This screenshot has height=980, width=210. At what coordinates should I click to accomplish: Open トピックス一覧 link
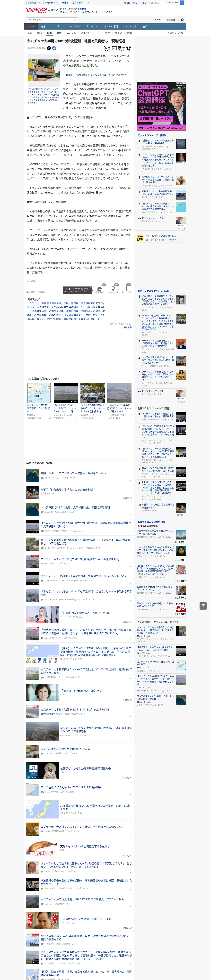point(175,33)
